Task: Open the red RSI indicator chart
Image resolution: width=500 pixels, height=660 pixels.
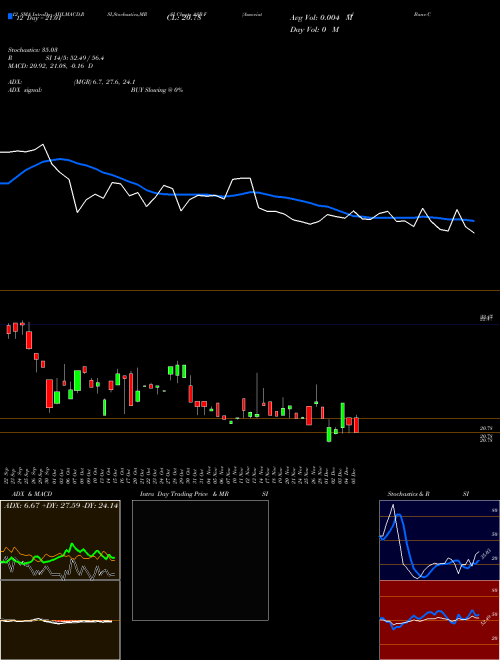Action: point(439,620)
